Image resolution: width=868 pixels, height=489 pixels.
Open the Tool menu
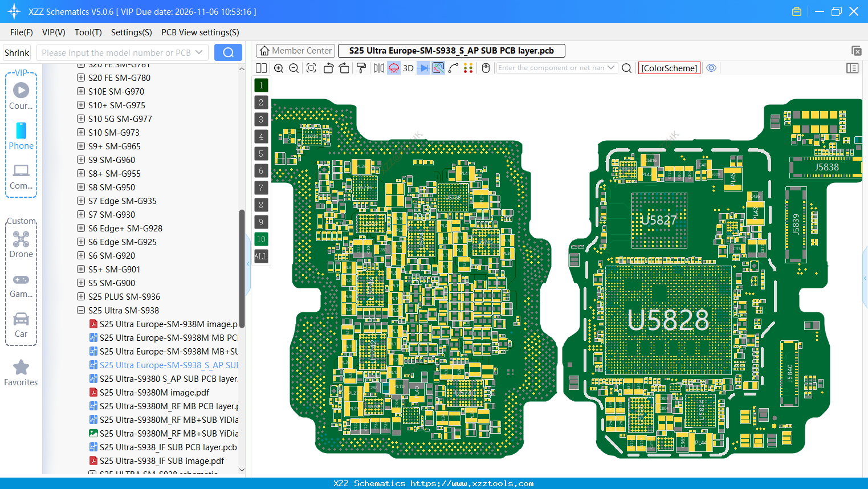(88, 32)
